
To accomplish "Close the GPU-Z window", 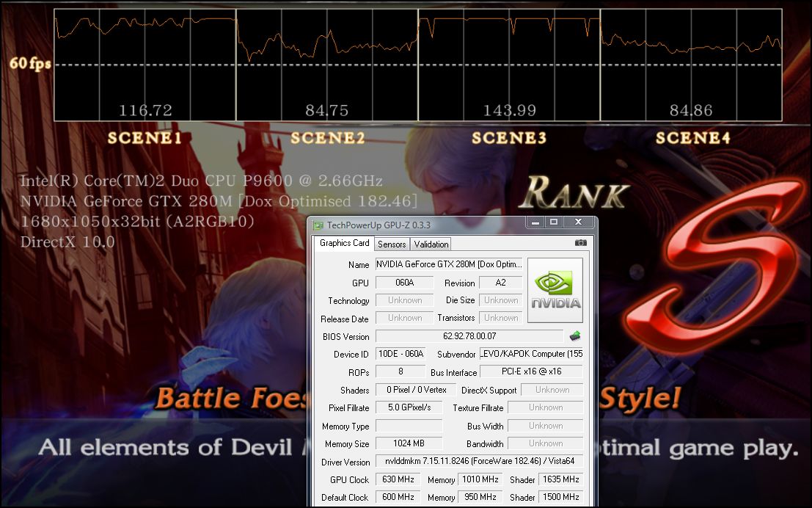I will [x=579, y=222].
